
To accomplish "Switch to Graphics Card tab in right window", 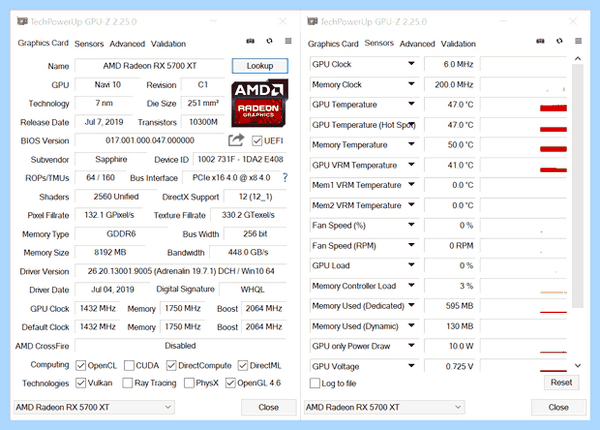I will coord(333,44).
